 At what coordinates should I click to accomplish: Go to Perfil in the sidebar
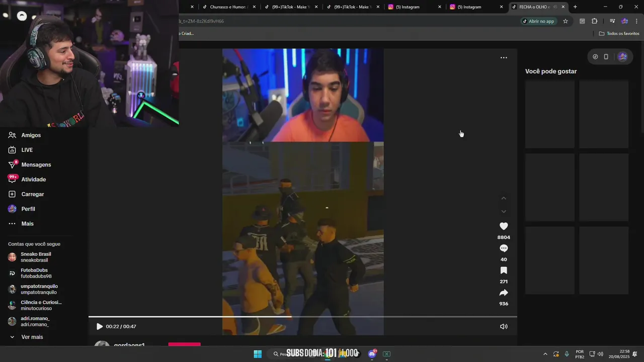coord(28,209)
